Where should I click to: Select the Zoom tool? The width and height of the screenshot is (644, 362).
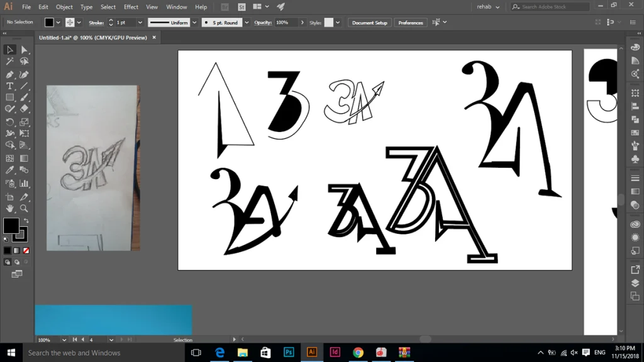(25, 209)
